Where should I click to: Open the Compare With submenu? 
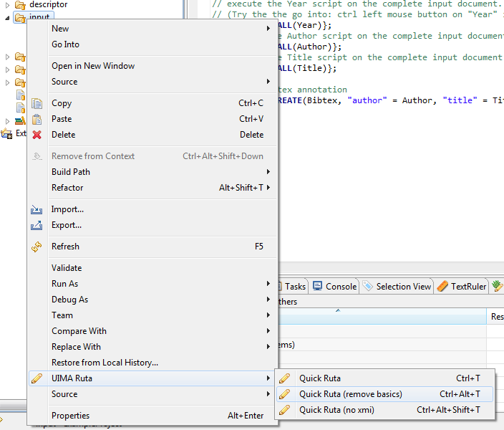(79, 331)
